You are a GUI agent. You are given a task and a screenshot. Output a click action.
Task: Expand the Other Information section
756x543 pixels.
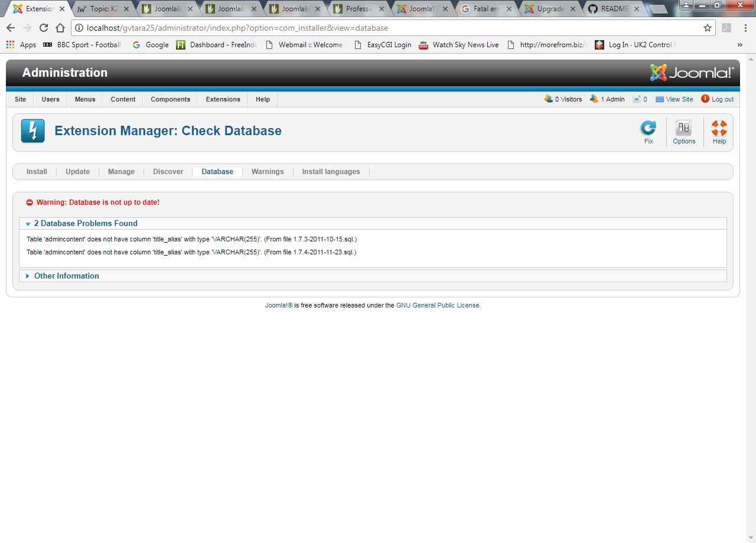coord(66,276)
